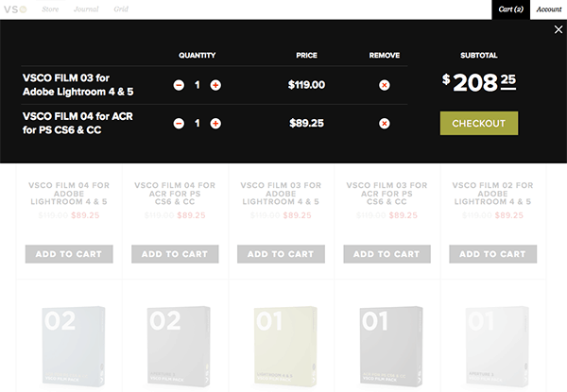
Task: Decrease quantity of VSCO FILM 03
Action: [179, 85]
